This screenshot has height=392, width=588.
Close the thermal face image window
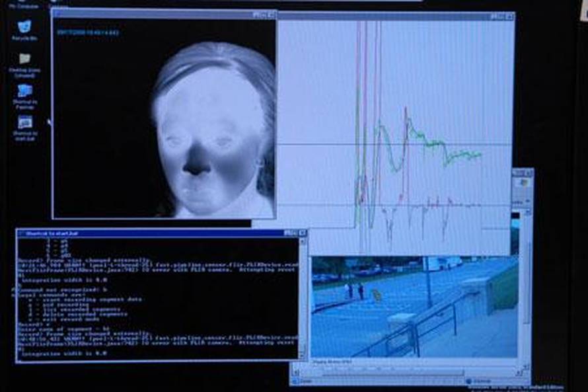point(271,15)
